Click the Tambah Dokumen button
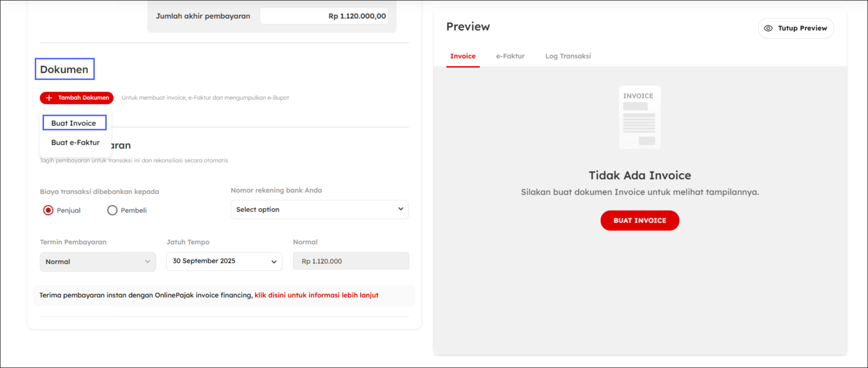This screenshot has height=368, width=868. click(77, 98)
